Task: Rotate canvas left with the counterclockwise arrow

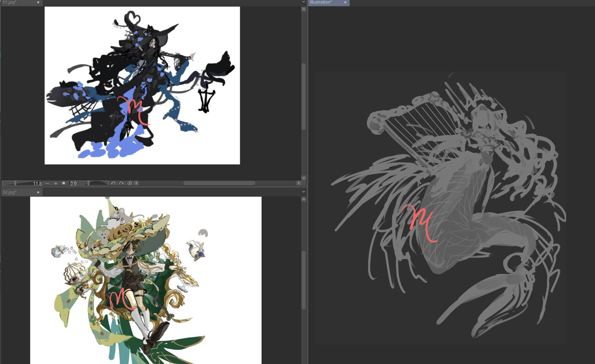Action: (x=113, y=183)
